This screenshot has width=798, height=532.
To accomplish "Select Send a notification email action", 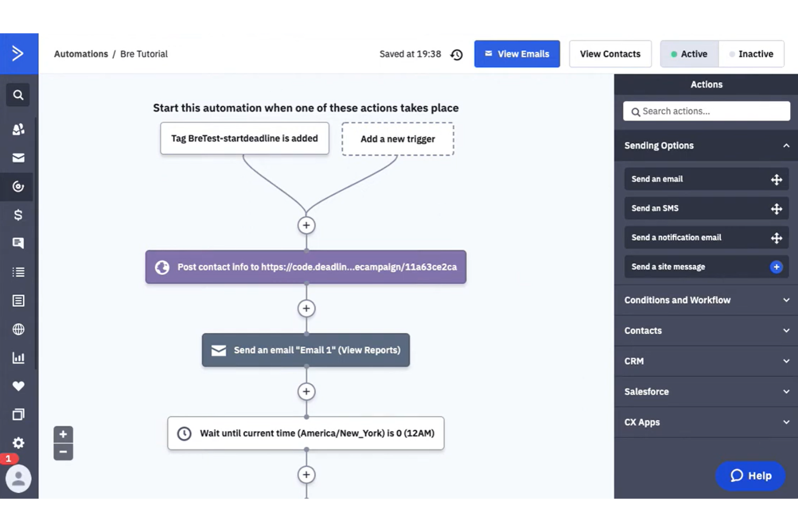I will coord(706,237).
